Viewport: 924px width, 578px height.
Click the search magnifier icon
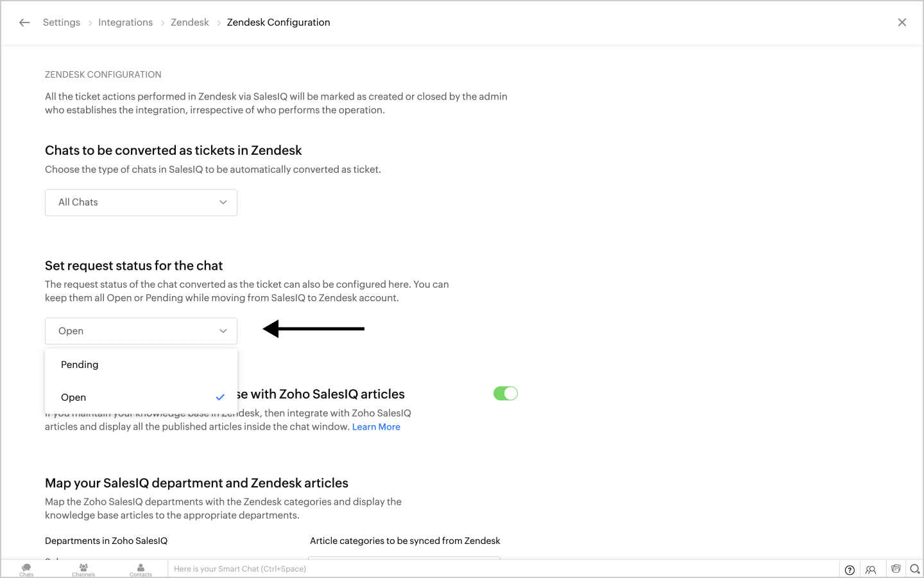point(915,569)
